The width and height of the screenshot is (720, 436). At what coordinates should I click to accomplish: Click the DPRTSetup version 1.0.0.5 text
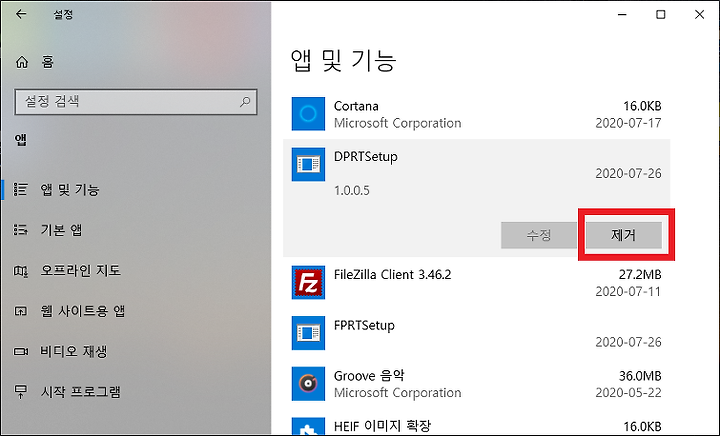(352, 190)
